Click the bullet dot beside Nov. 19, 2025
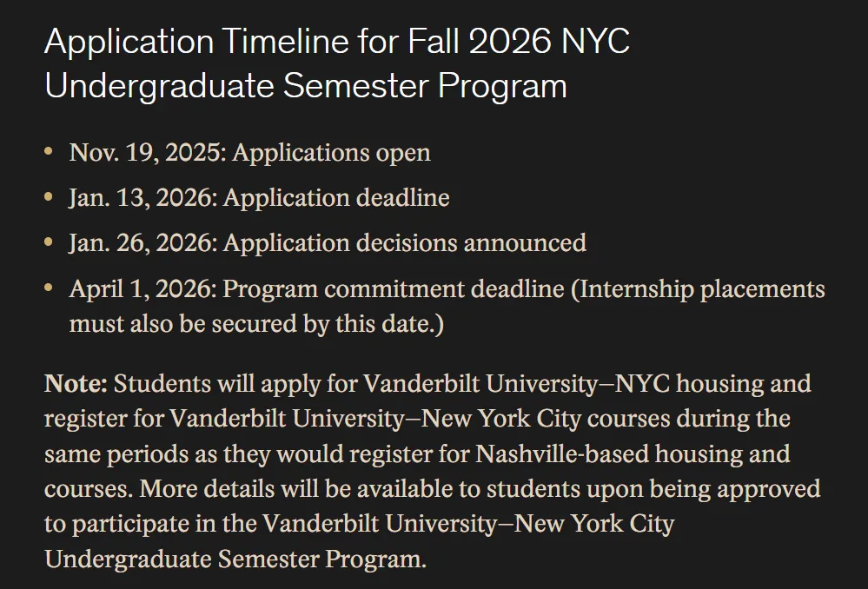This screenshot has width=868, height=589. [x=49, y=153]
